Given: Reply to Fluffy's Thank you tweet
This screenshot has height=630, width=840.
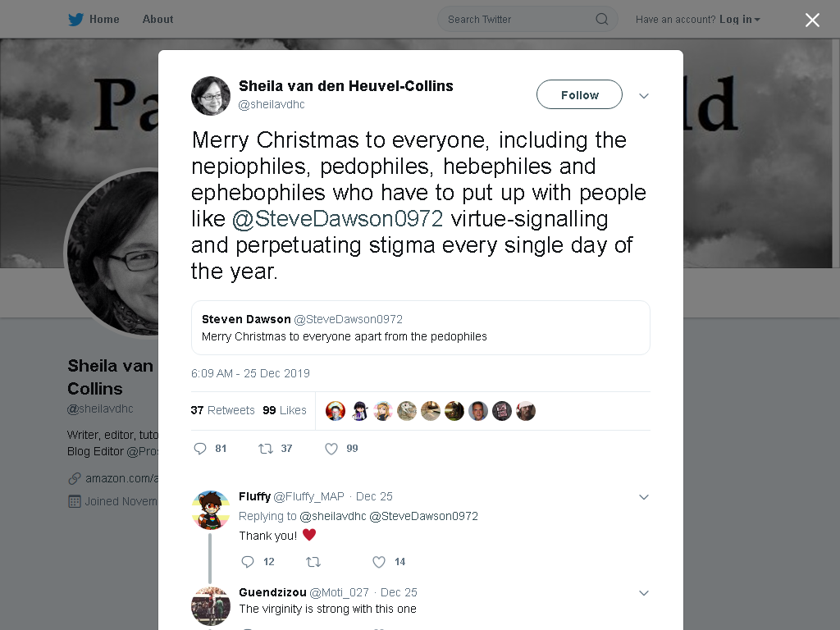Looking at the screenshot, I should (248, 561).
